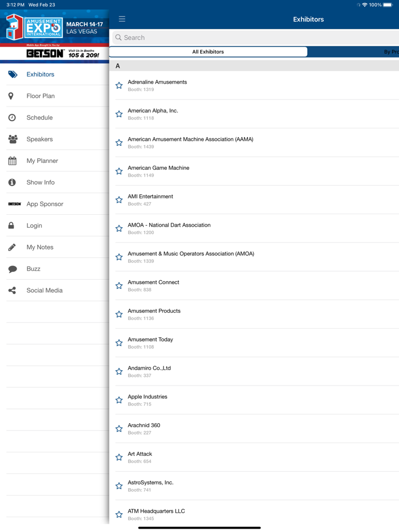The height and width of the screenshot is (532, 399).
Task: Open the App Sponsor Betson item
Action: tap(44, 204)
